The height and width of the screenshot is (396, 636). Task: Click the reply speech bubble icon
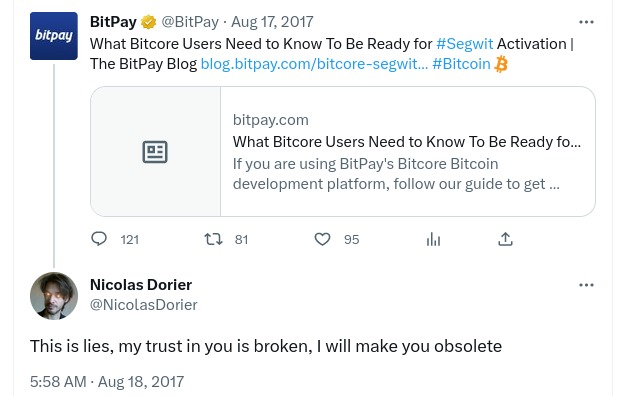99,239
